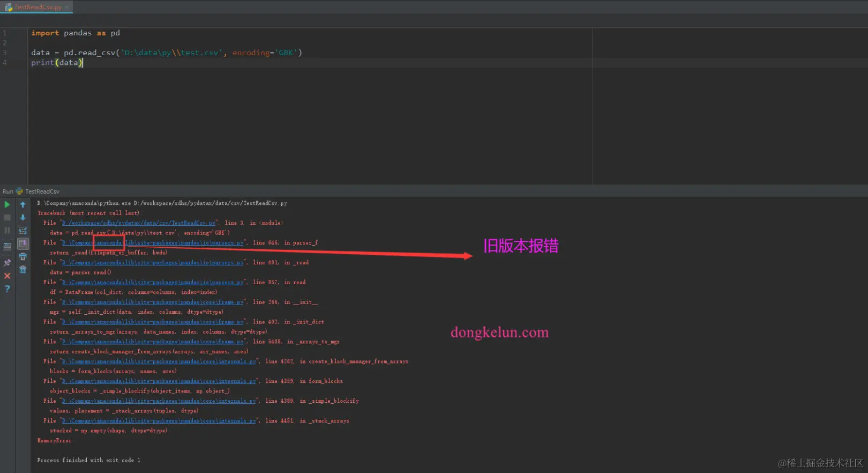The height and width of the screenshot is (473, 868).
Task: Click the pause output icon
Action: pos(7,231)
